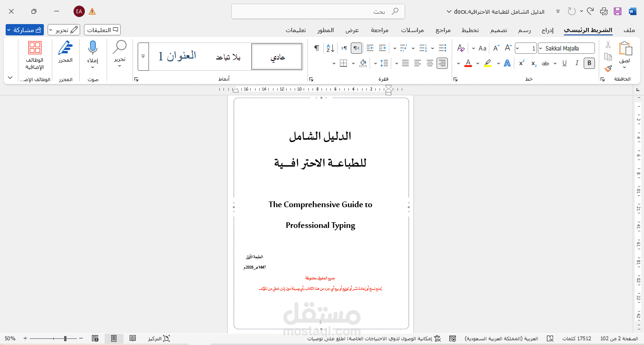Apply the No Spacing (بلا تباعد) style
The width and height of the screenshot is (644, 345).
(x=228, y=57)
